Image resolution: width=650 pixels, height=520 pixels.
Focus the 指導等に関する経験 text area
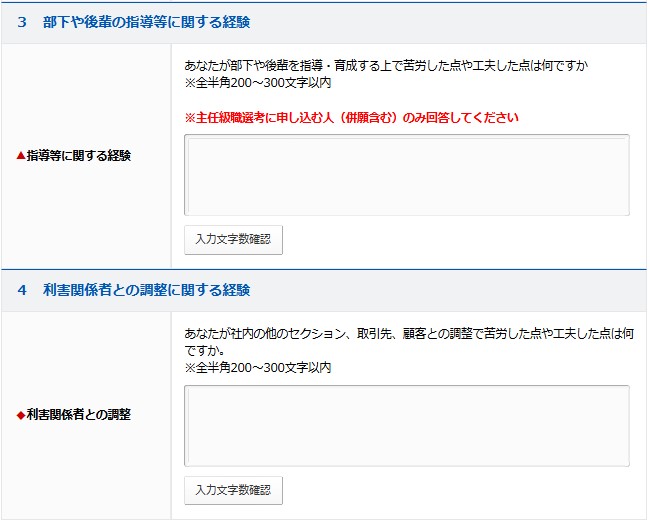(406, 175)
